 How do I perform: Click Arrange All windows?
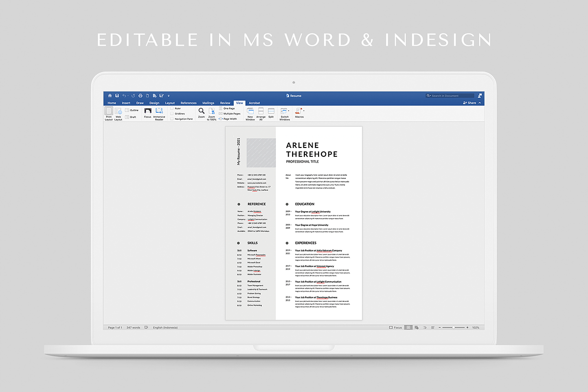point(261,114)
